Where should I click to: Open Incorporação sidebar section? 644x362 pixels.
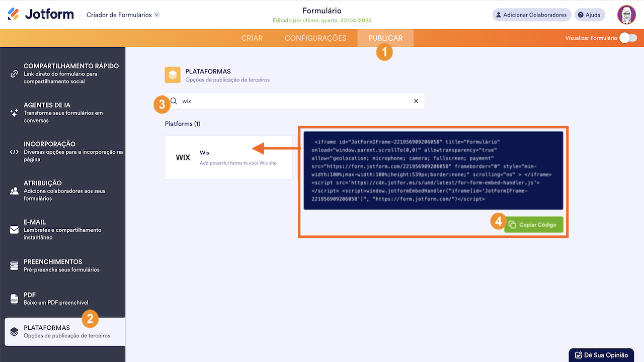pos(63,151)
